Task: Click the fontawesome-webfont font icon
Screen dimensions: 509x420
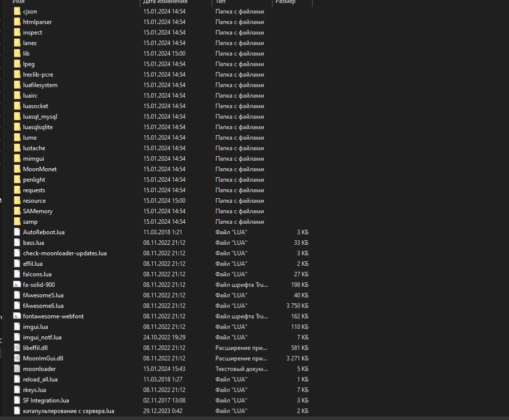Action: pyautogui.click(x=18, y=316)
